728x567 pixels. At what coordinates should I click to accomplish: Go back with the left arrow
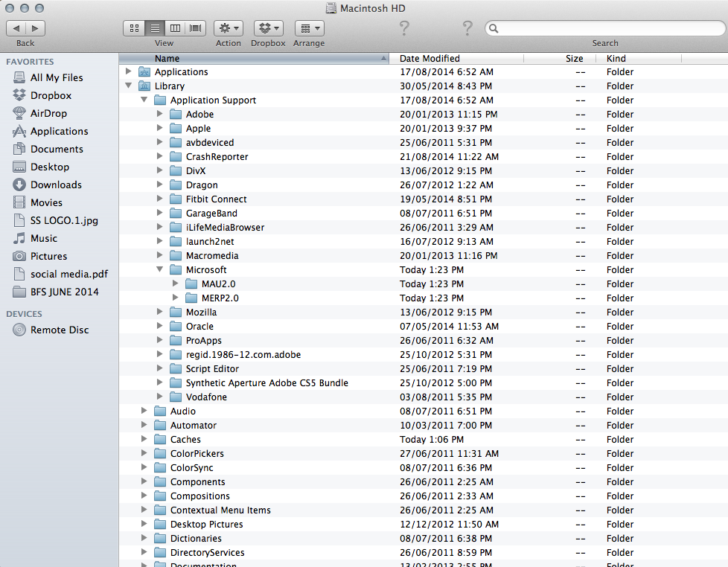16,28
